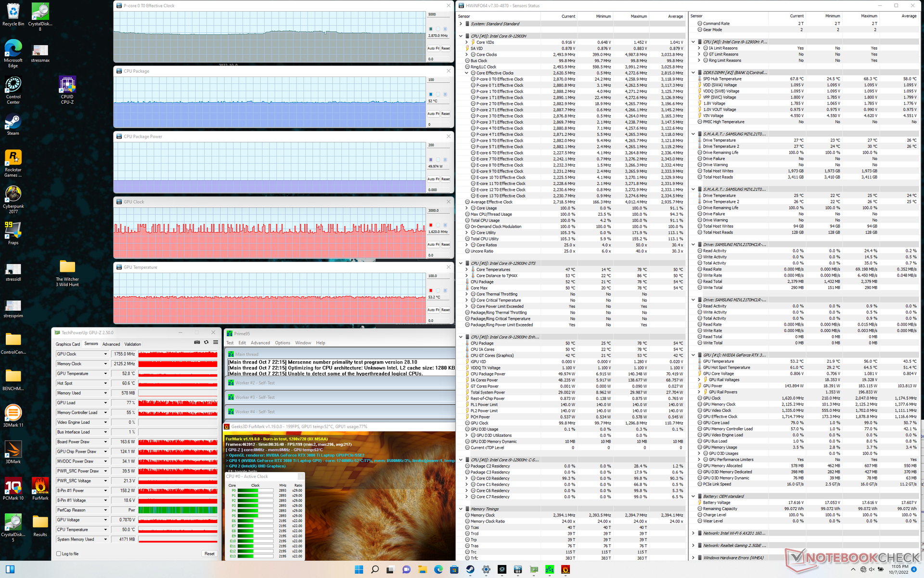Expand the GPU Rail Powers row
The width and height of the screenshot is (924, 578).
(x=699, y=392)
